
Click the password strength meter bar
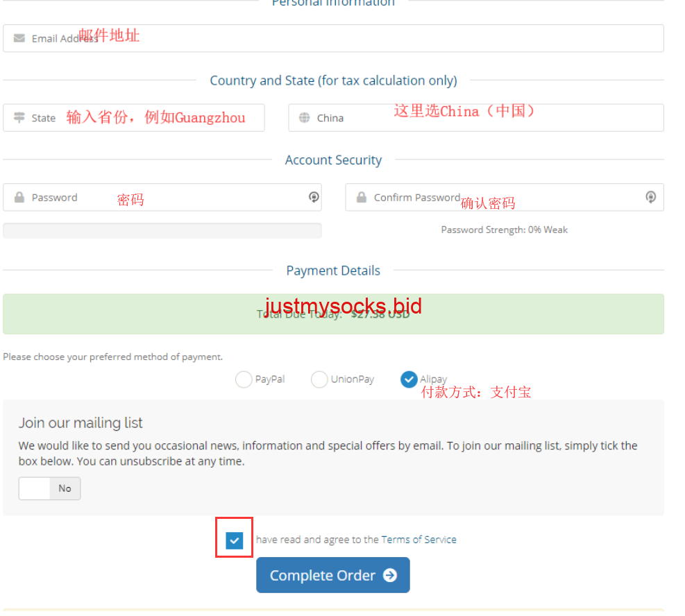[x=162, y=230]
